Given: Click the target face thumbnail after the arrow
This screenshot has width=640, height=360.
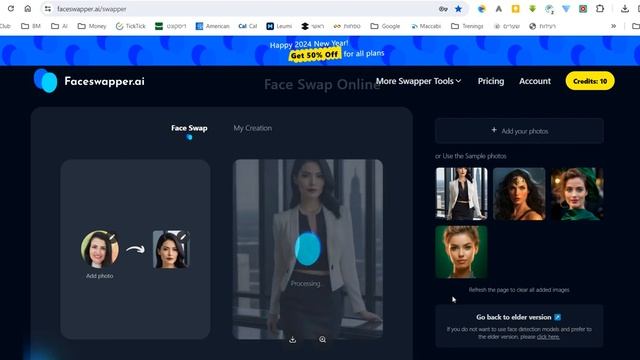Looking at the screenshot, I should tap(171, 249).
